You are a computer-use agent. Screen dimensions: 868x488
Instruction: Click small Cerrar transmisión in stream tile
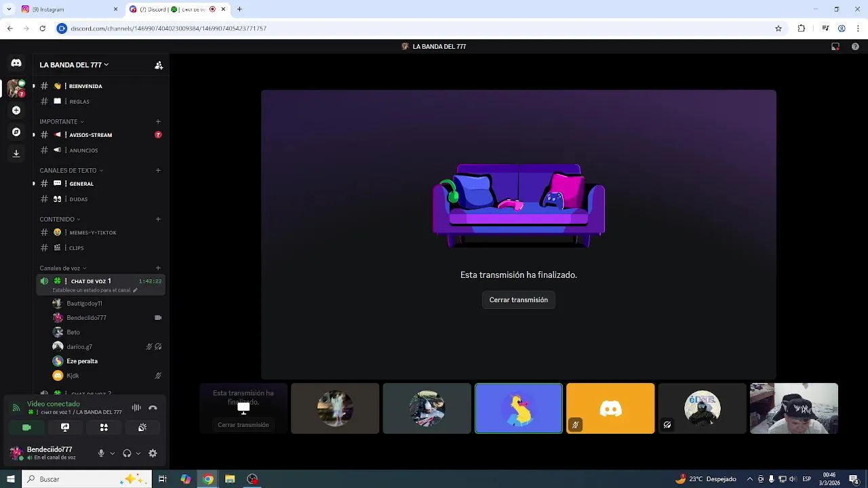coord(243,425)
